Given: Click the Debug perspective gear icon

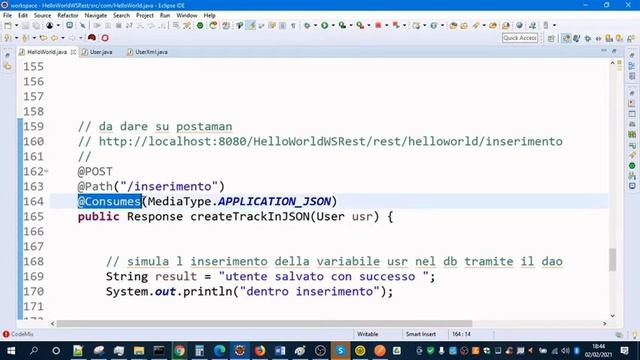Looking at the screenshot, I should coord(588,38).
